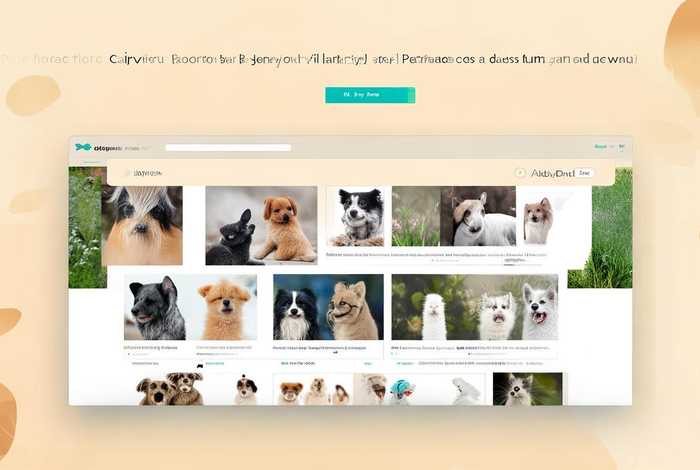Click the small label inside the beige filter bar
Screen dimensions: 700x470
[x=148, y=173]
